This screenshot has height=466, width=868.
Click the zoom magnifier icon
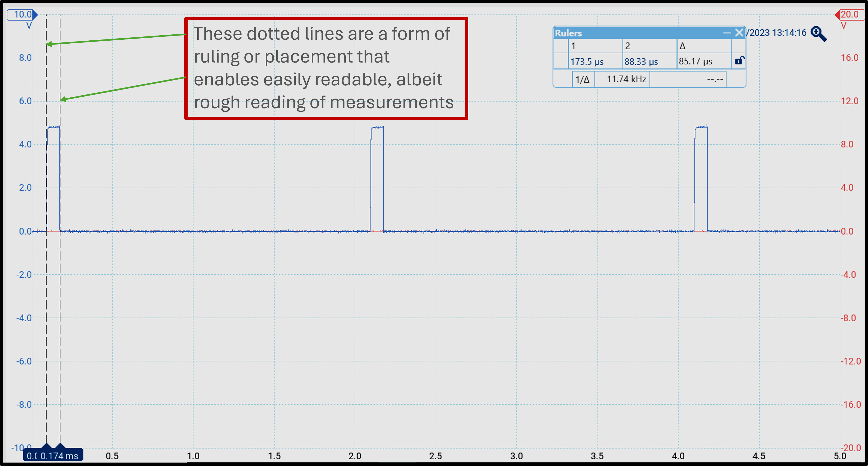point(819,34)
